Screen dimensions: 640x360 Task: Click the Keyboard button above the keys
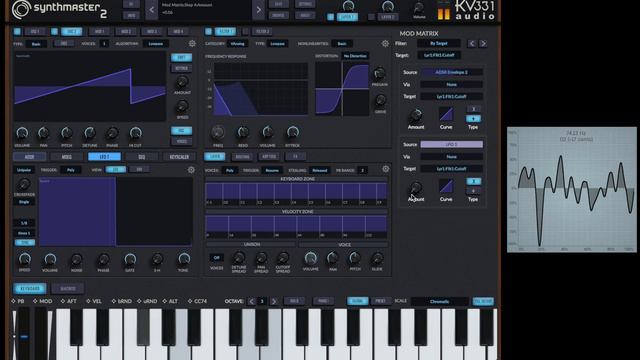[30, 289]
